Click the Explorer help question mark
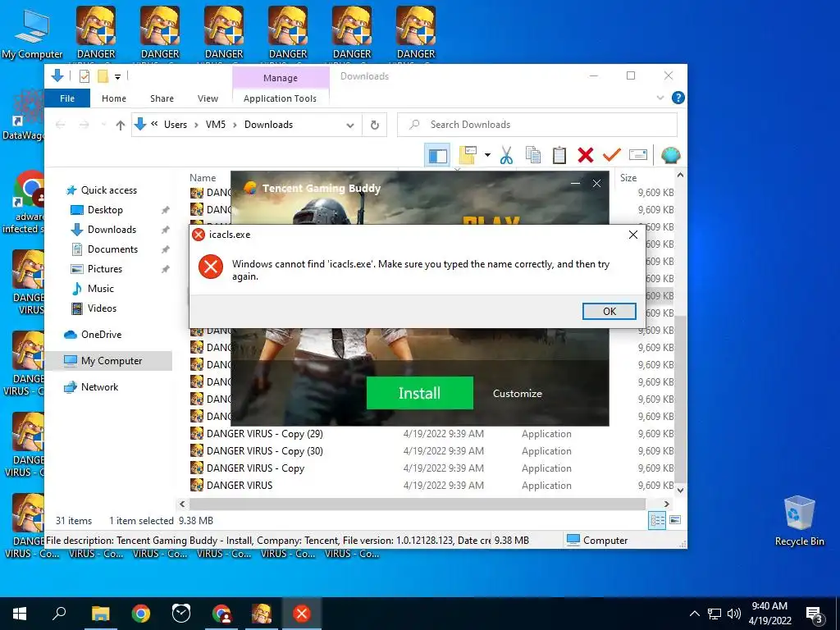This screenshot has height=630, width=840. (678, 98)
